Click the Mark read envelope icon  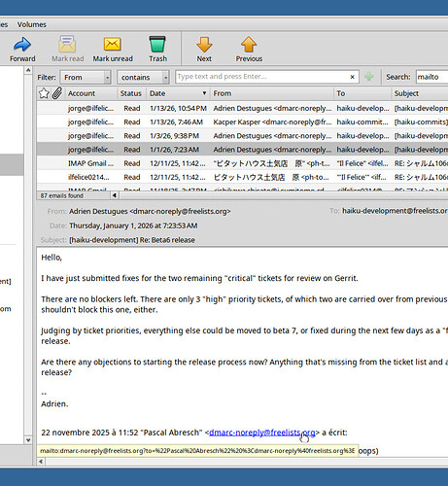coord(67,44)
